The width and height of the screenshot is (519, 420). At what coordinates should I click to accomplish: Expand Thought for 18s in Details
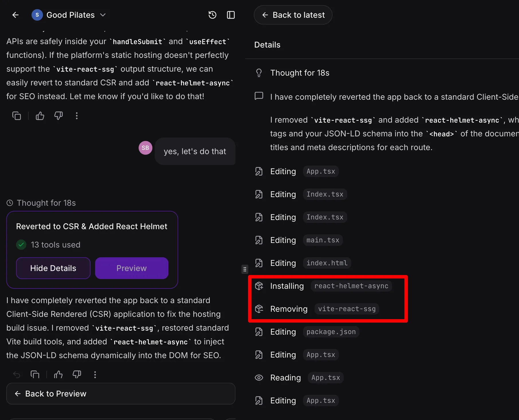300,73
